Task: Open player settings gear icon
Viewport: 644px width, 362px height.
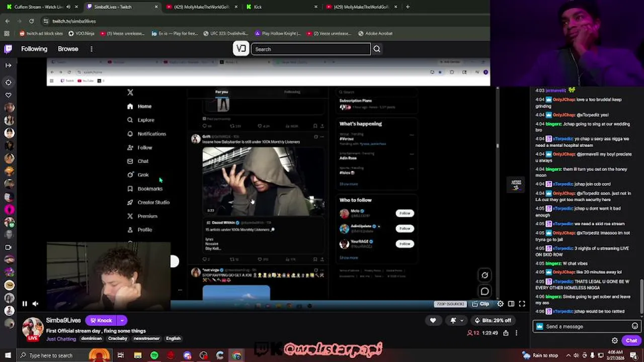Action: [x=500, y=304]
